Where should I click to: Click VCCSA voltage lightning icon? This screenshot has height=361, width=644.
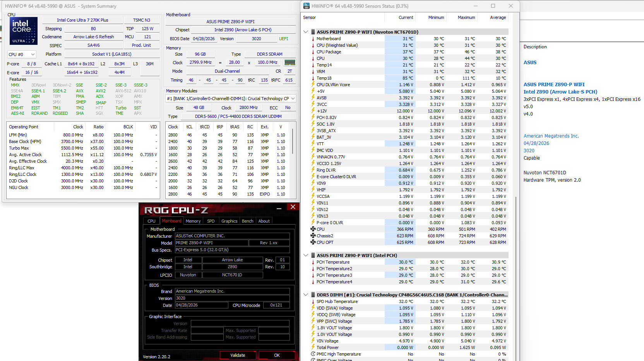(313, 196)
